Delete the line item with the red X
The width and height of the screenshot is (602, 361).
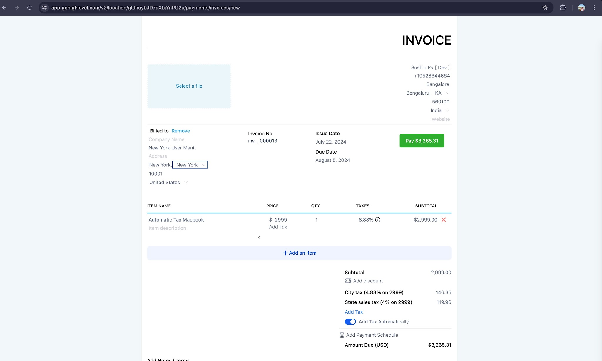click(x=444, y=220)
